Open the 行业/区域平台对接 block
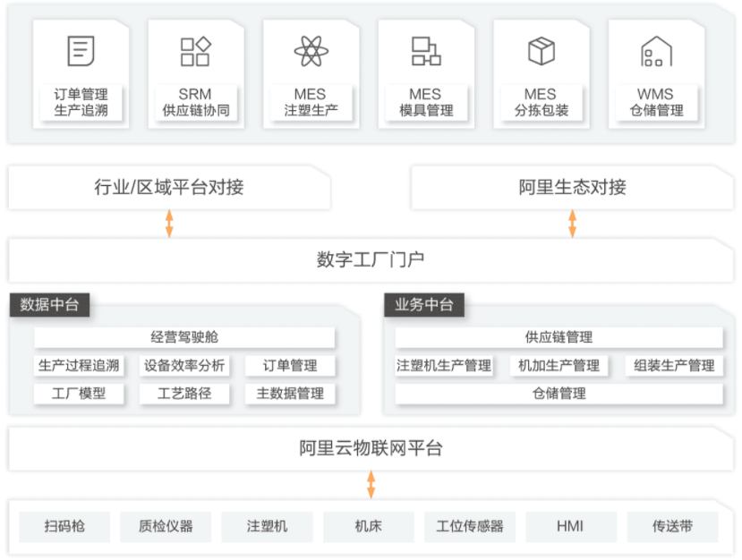The width and height of the screenshot is (742, 560). [x=169, y=187]
